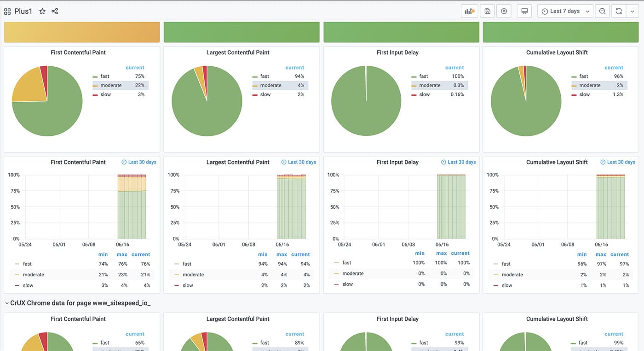Collapse the CrUX Chrome data row for www_sitespeed_io_
Viewport: 644px width, 351px height.
(78, 303)
